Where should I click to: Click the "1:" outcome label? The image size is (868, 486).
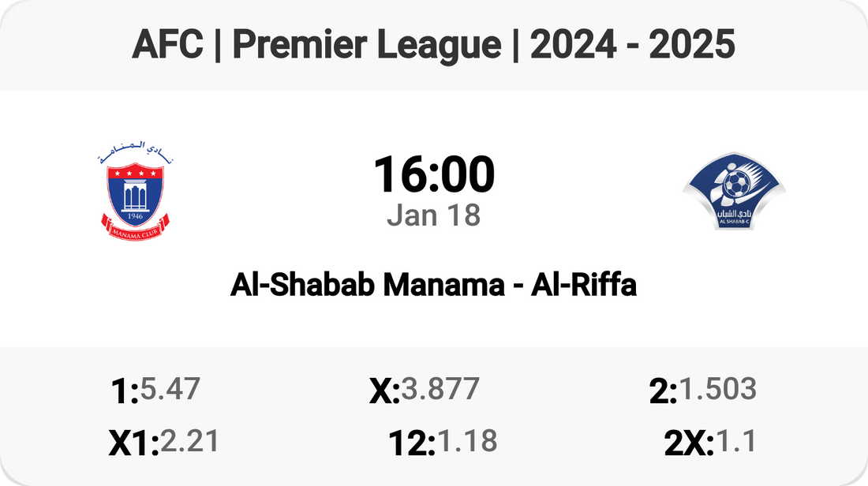point(125,391)
